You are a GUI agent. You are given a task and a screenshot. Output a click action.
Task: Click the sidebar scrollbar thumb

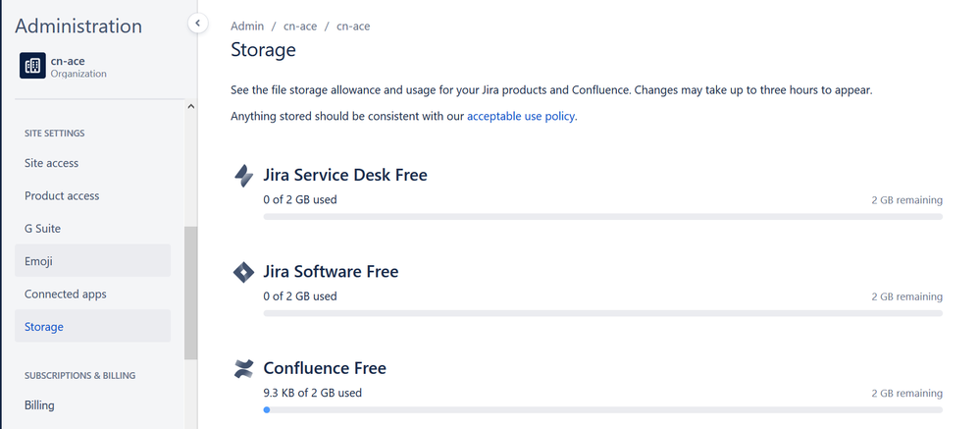tap(190, 293)
